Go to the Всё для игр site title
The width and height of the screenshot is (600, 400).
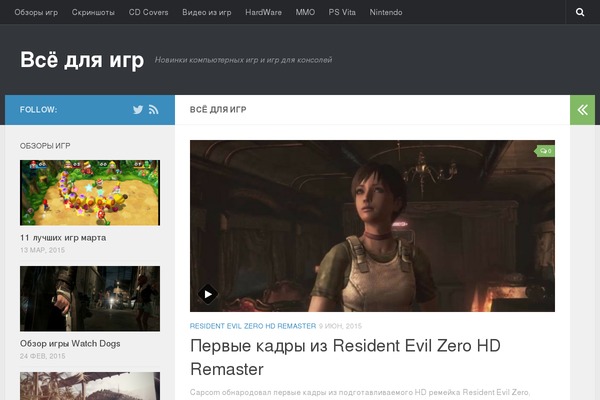(82, 60)
